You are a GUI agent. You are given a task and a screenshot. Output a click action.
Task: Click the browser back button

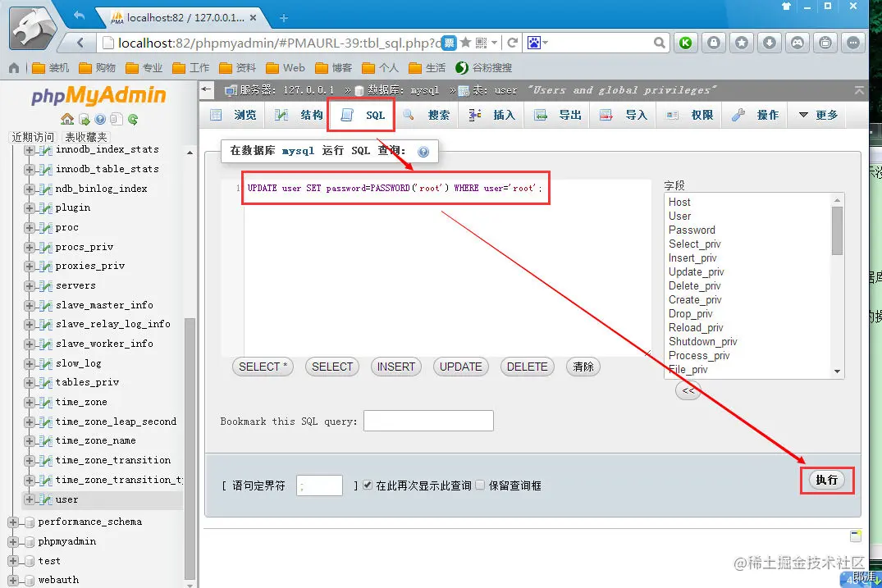(x=80, y=43)
